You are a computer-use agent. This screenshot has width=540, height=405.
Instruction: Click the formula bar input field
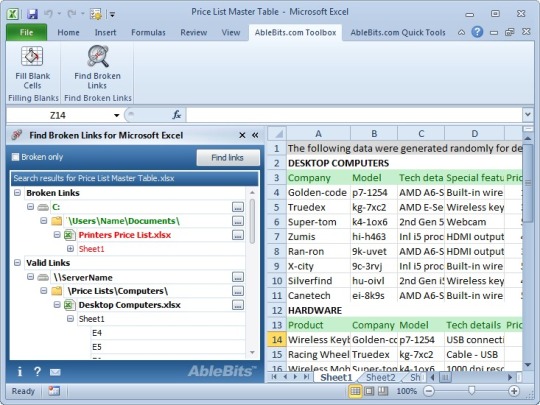coord(354,115)
